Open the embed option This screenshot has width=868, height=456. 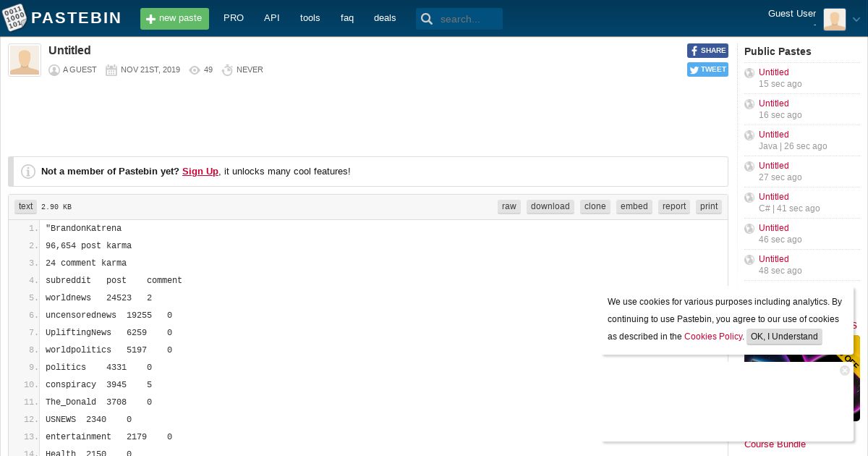(x=634, y=206)
